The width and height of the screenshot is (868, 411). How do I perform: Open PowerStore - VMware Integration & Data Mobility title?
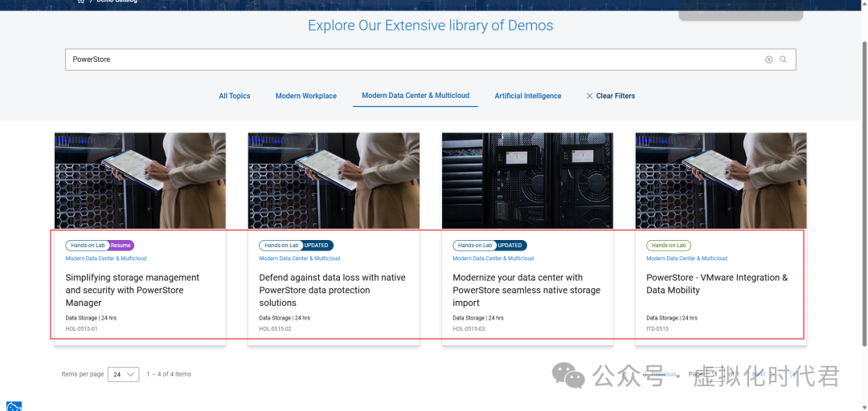717,284
